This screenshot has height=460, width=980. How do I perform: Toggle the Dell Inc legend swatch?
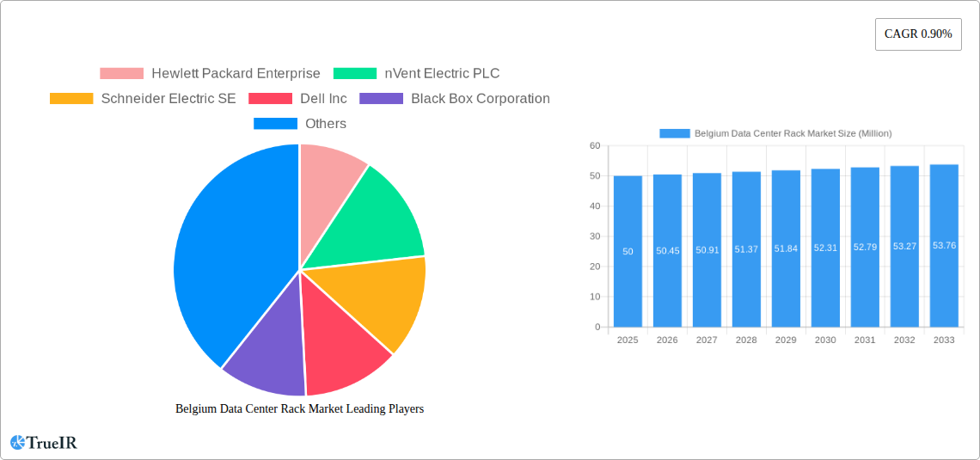[270, 99]
